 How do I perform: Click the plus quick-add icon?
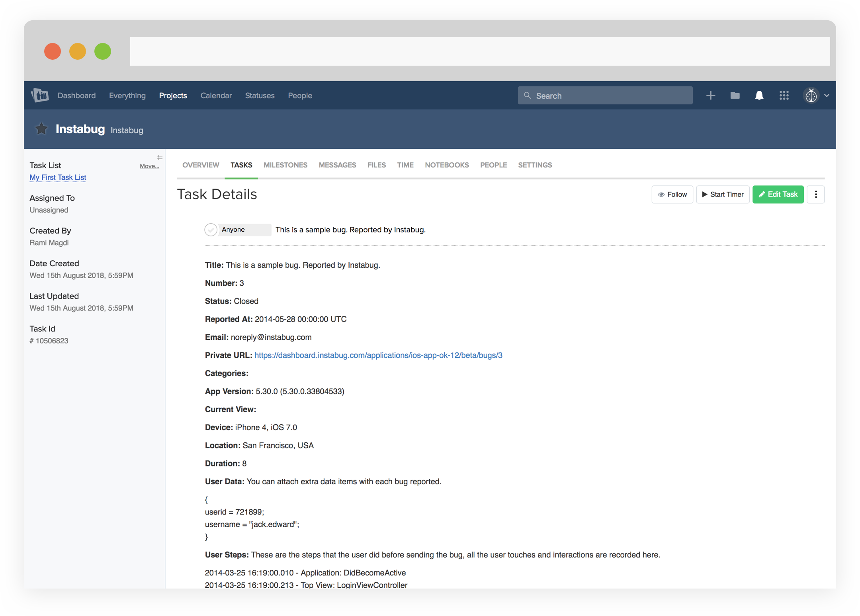click(711, 96)
